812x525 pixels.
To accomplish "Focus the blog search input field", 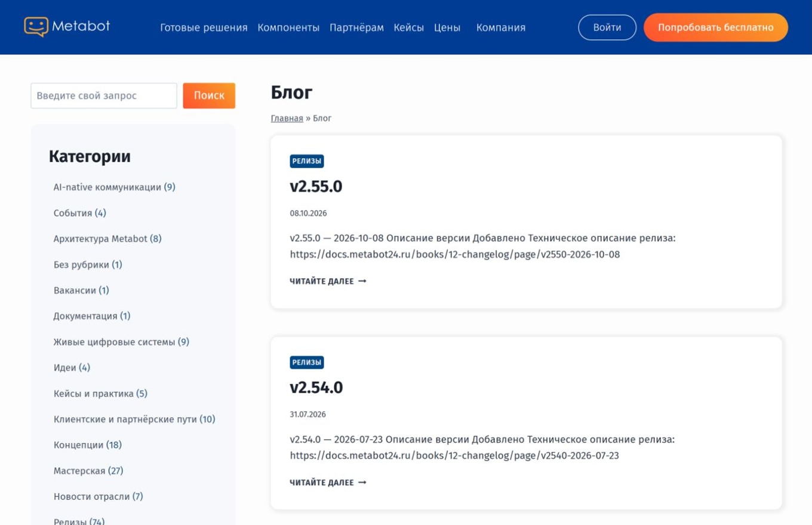I will (x=104, y=95).
